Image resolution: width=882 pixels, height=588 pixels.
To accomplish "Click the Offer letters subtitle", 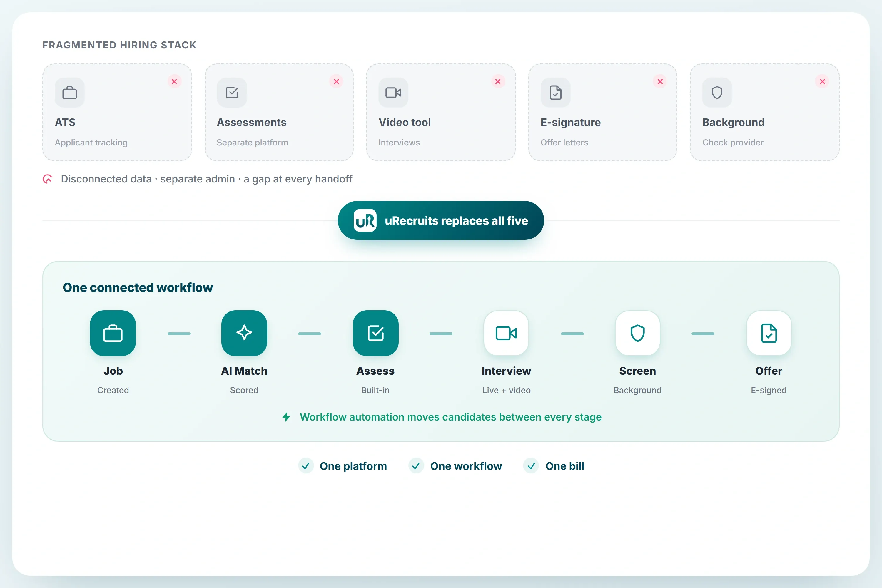I will point(564,143).
